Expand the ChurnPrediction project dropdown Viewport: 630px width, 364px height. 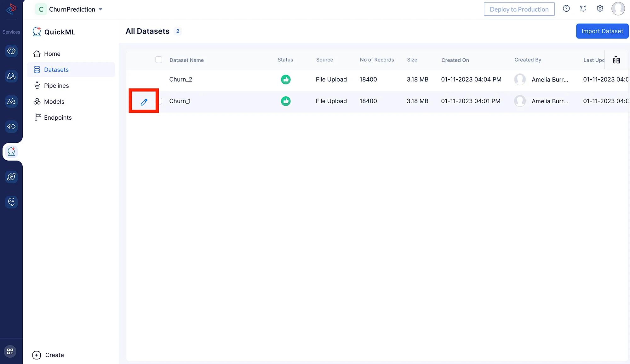100,9
